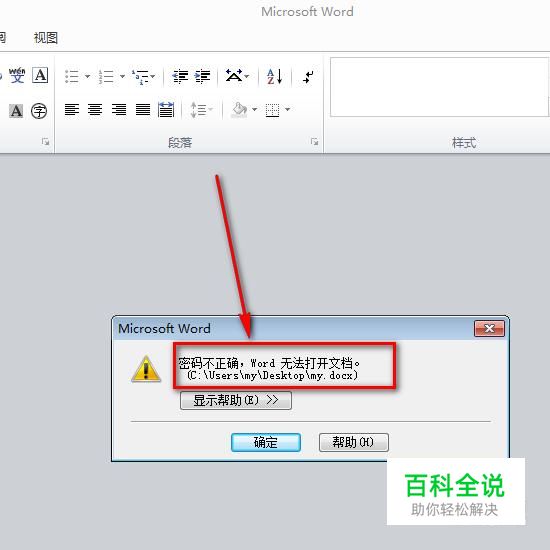Click the styles gallery box
550x550 pixels.
click(440, 87)
